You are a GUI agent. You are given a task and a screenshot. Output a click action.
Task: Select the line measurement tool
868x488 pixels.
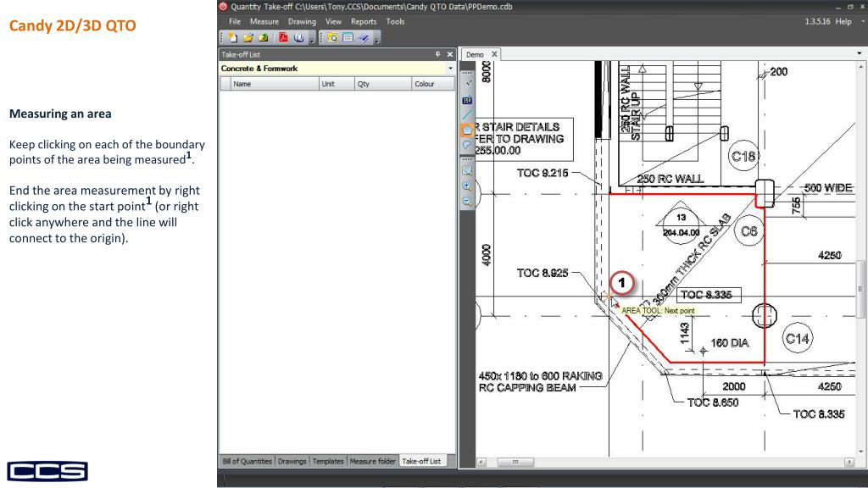[x=467, y=114]
